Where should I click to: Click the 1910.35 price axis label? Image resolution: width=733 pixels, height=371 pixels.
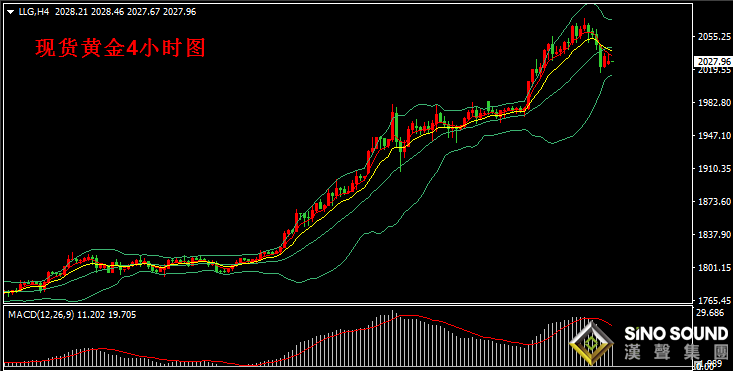(714, 169)
